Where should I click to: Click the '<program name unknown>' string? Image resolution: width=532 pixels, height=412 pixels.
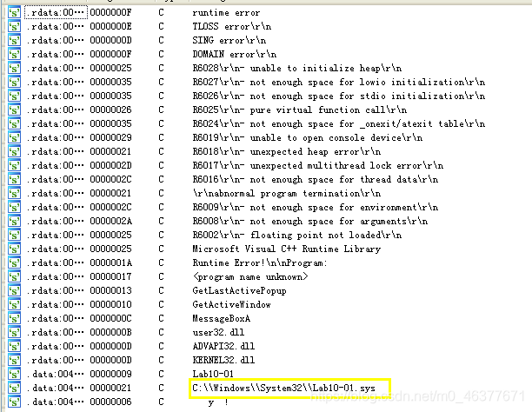(250, 277)
